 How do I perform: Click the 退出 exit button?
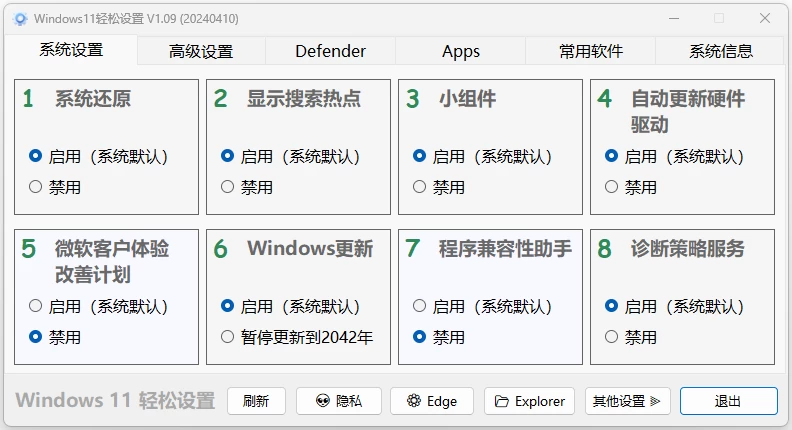tap(728, 401)
